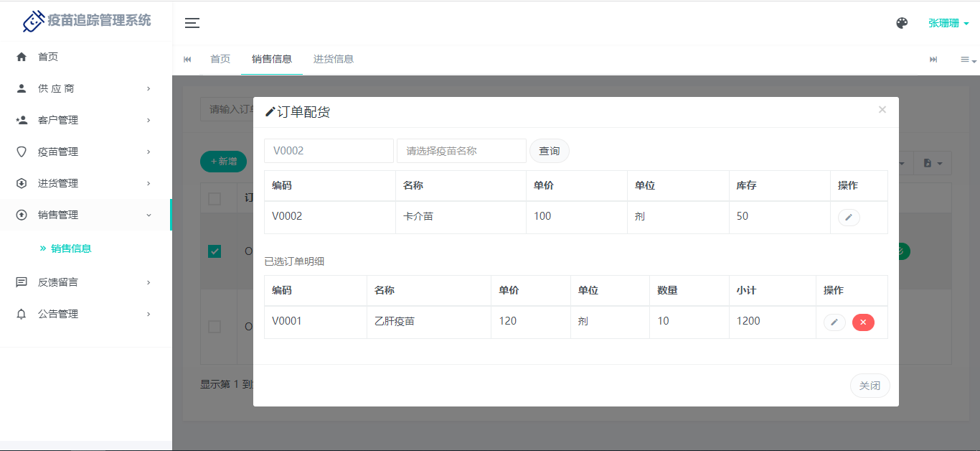
Task: Click the bell icon beside 公告管理
Action: click(x=22, y=314)
